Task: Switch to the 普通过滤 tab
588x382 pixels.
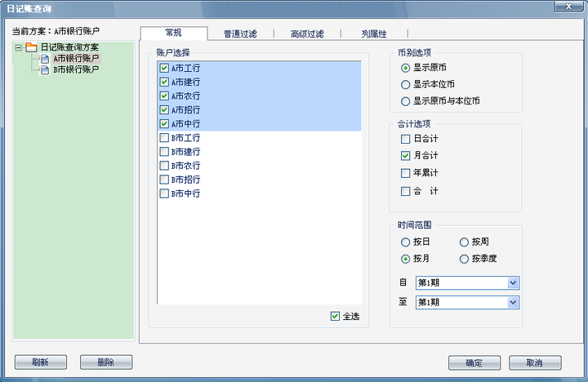Action: click(240, 33)
